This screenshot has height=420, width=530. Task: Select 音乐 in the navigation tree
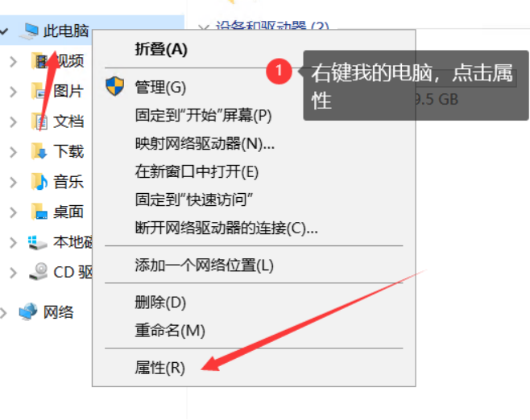coord(68,182)
